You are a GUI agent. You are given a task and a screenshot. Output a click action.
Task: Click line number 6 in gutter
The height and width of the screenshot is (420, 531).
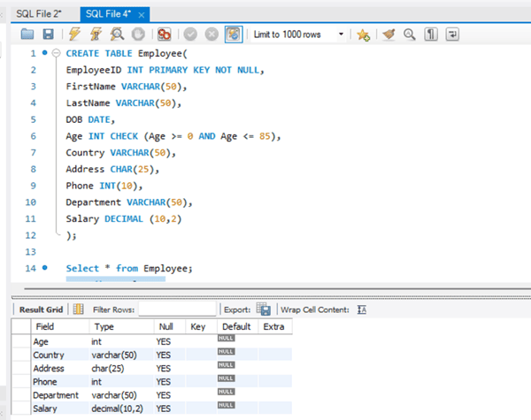click(x=34, y=136)
